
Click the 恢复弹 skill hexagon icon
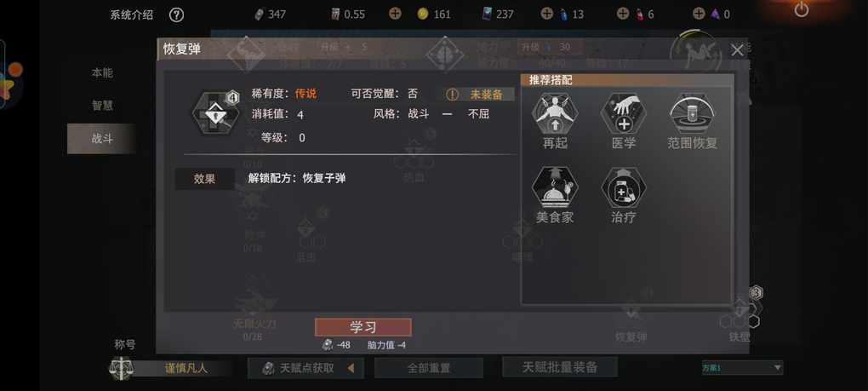pos(216,113)
